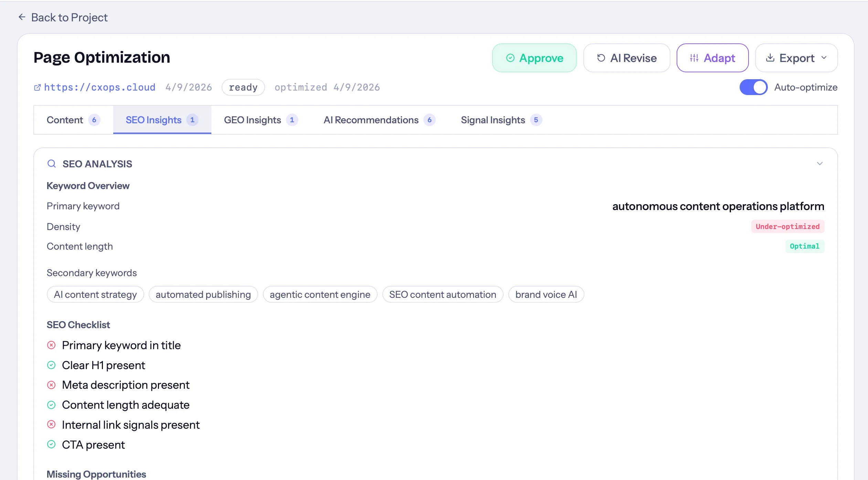
Task: Select the primary keyword value text
Action: [718, 206]
